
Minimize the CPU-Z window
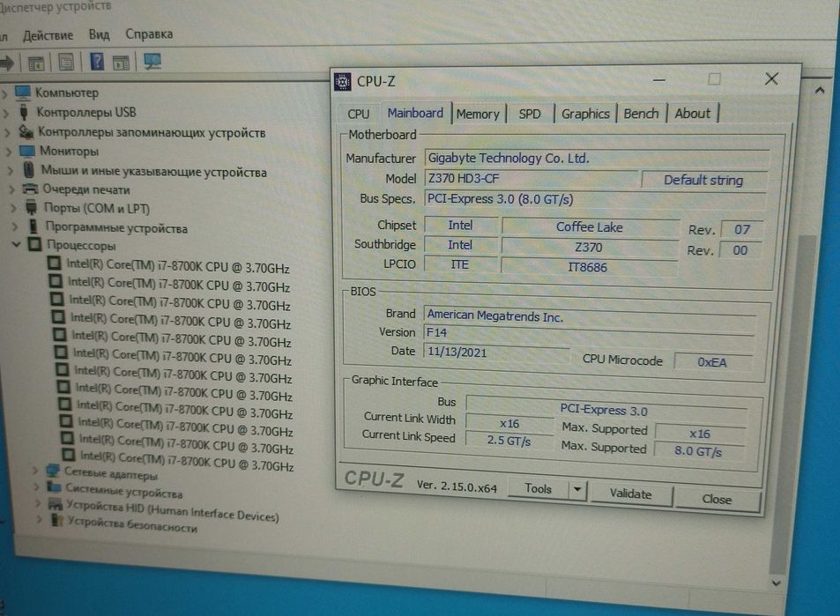coord(659,80)
